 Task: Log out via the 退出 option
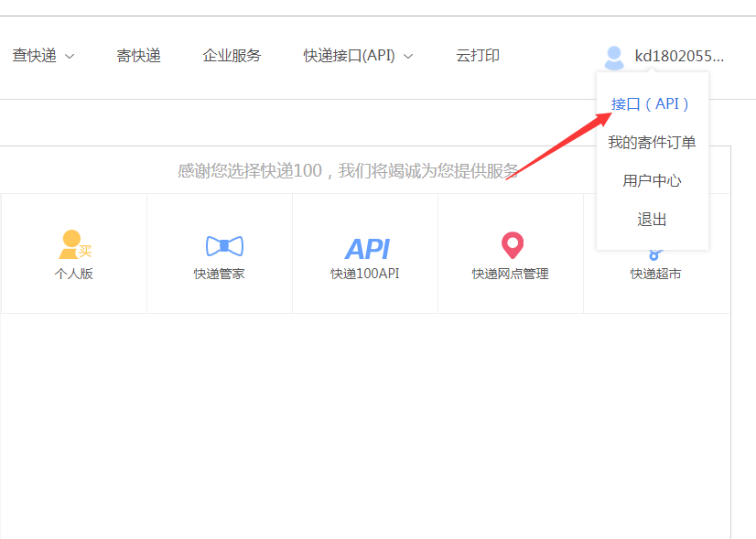coord(652,220)
